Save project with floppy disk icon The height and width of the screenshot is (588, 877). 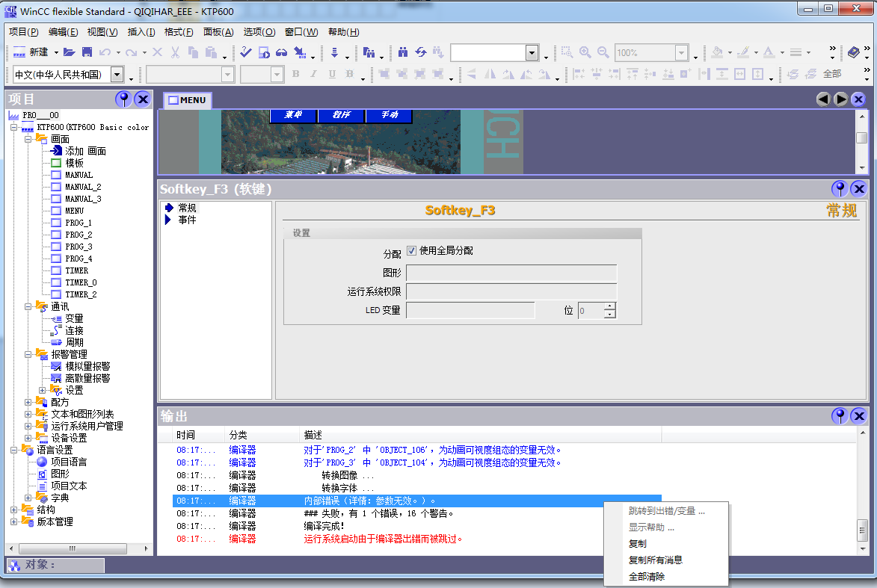click(87, 52)
